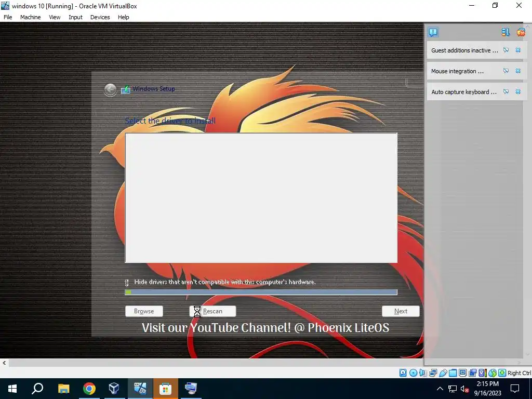The image size is (532, 399).
Task: Click the recording status icon
Action: pyautogui.click(x=472, y=373)
